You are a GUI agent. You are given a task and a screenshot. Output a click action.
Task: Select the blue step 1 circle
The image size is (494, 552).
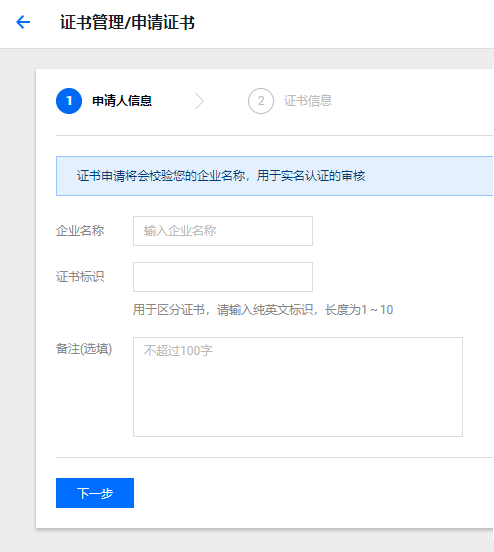69,101
